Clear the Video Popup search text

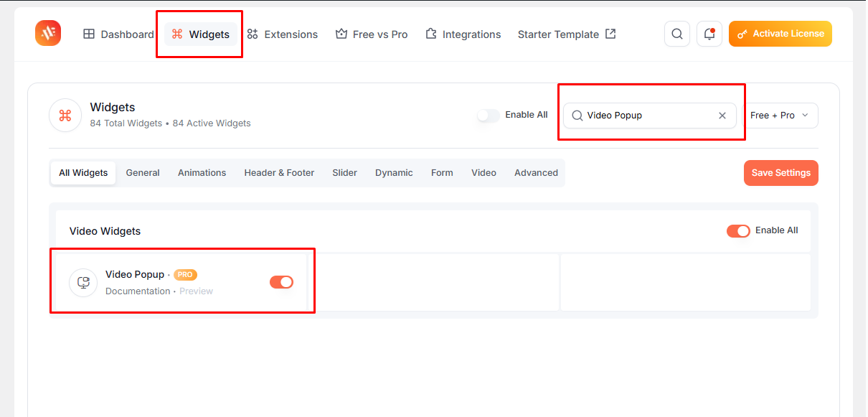(722, 116)
